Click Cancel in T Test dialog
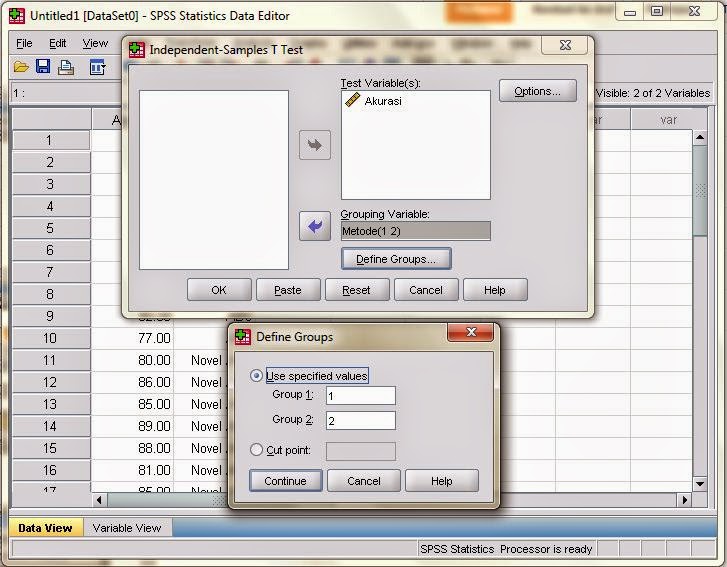 pyautogui.click(x=426, y=290)
